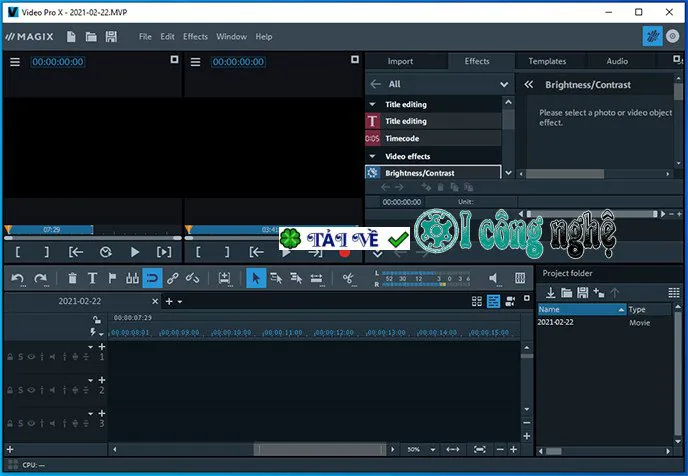Collapse the Brightness/Contrast panel with the double chevron
The image size is (688, 476).
529,85
